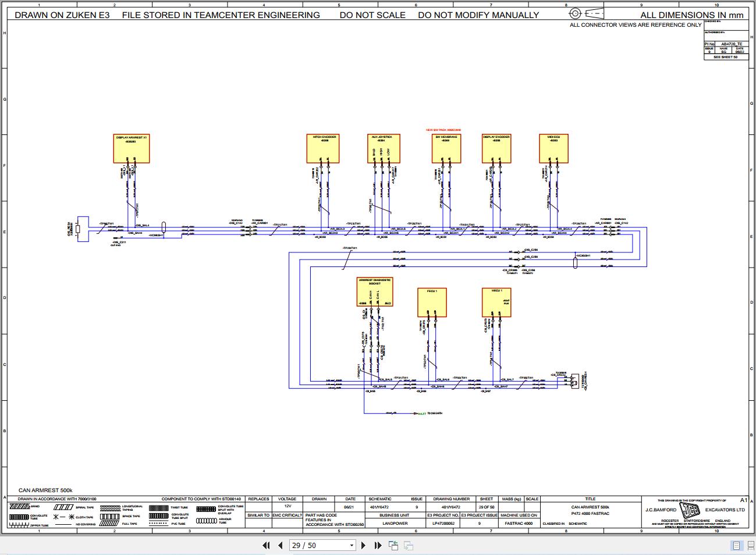
Task: Click the ARMREST DIAGNOSTIC SOCKET box
Action: pos(375,292)
